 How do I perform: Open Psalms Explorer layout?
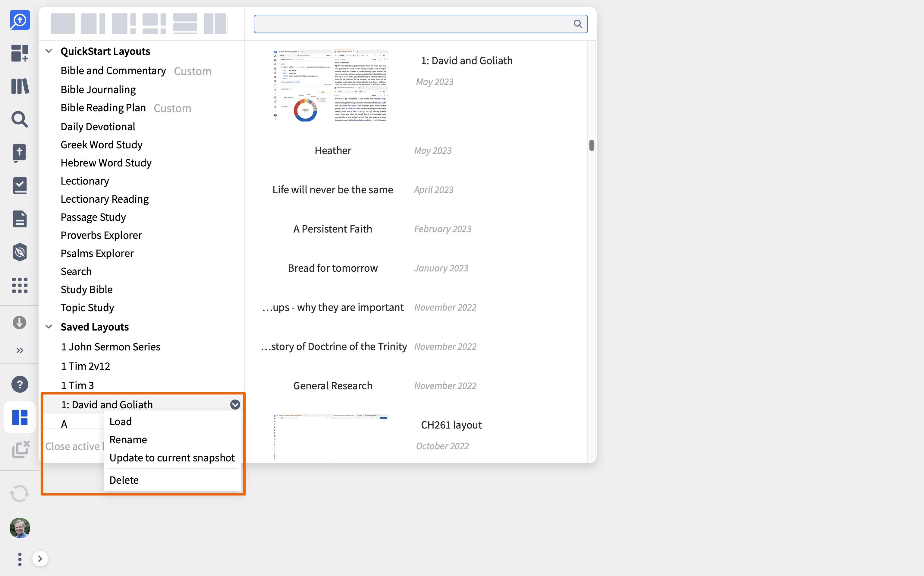click(x=97, y=253)
